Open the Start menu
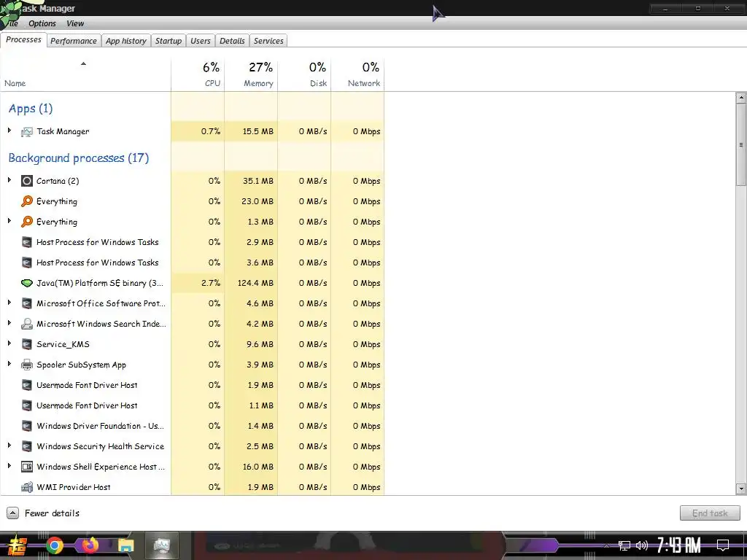Viewport: 747px width, 560px height. click(x=16, y=545)
